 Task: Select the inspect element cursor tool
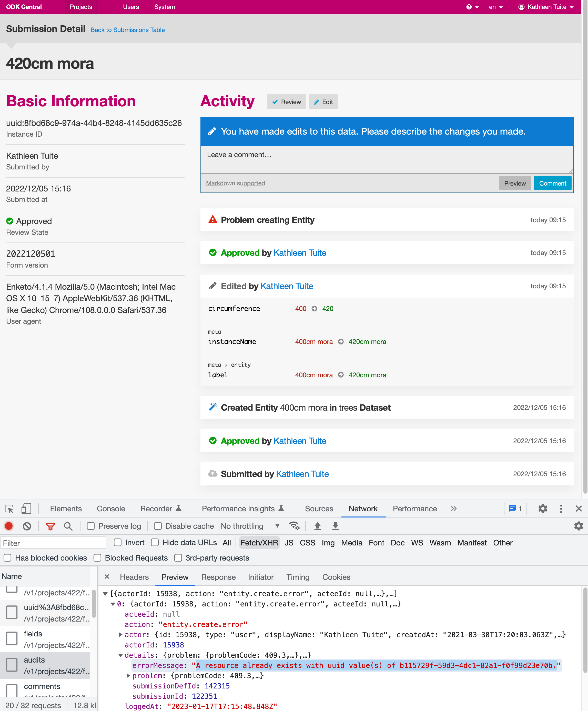click(9, 509)
